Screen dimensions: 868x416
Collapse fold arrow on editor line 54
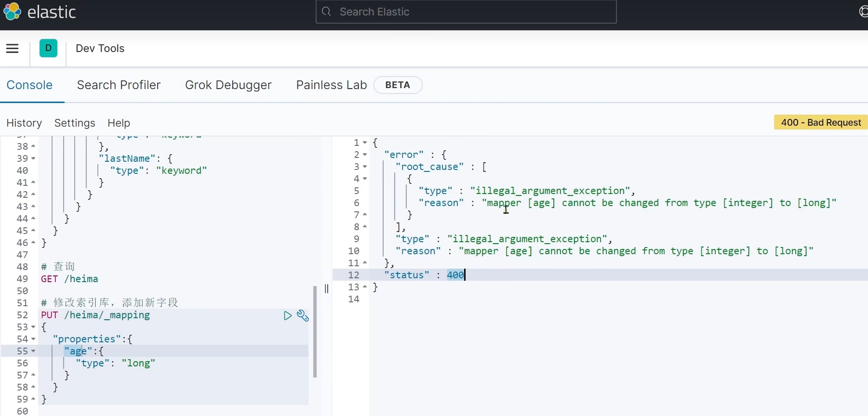pos(33,339)
